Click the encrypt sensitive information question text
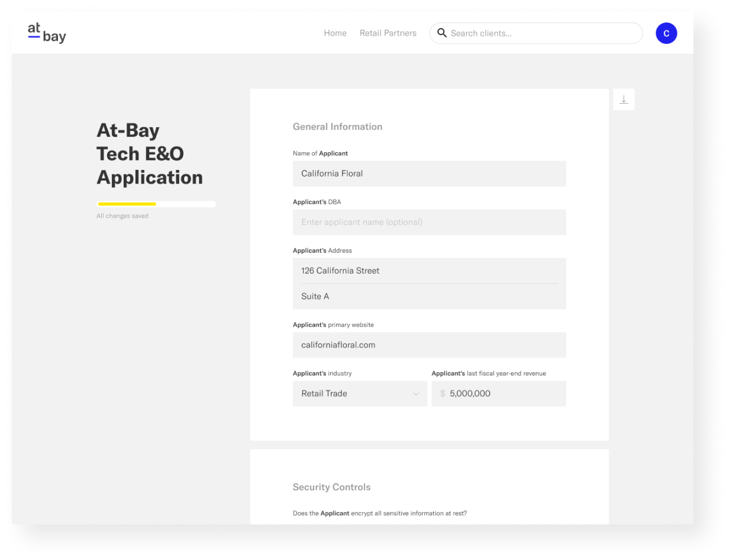 pyautogui.click(x=380, y=513)
